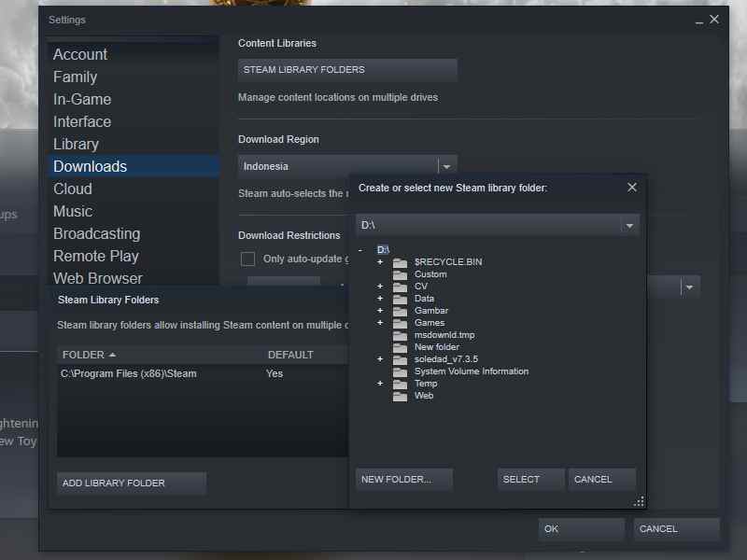747x560 pixels.
Task: Click the NEW FOLDER button
Action: tap(403, 479)
